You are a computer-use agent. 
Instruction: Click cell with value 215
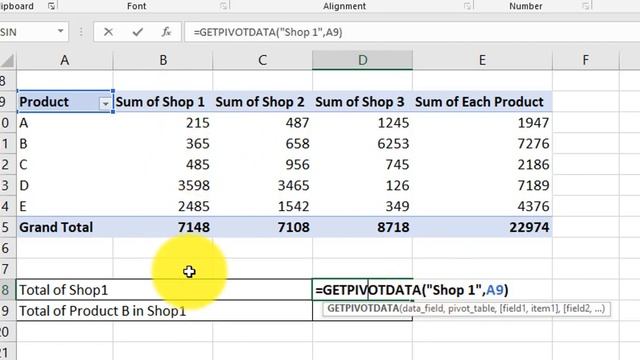coord(163,123)
